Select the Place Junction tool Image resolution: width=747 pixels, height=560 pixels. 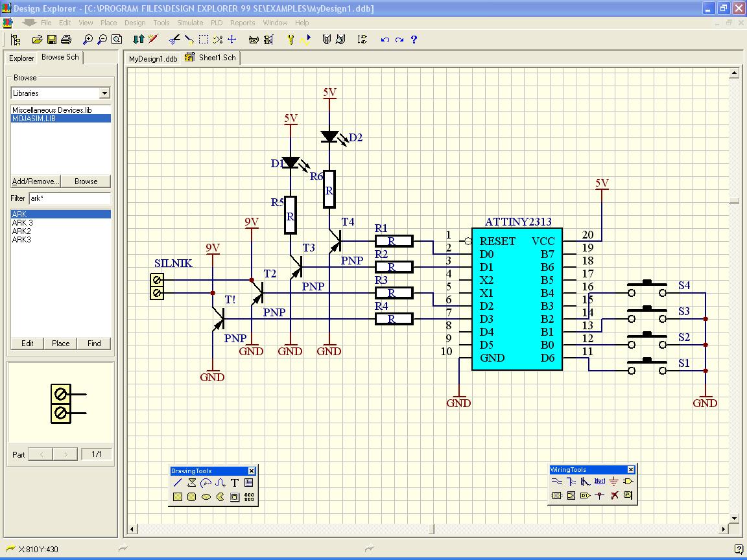point(599,496)
